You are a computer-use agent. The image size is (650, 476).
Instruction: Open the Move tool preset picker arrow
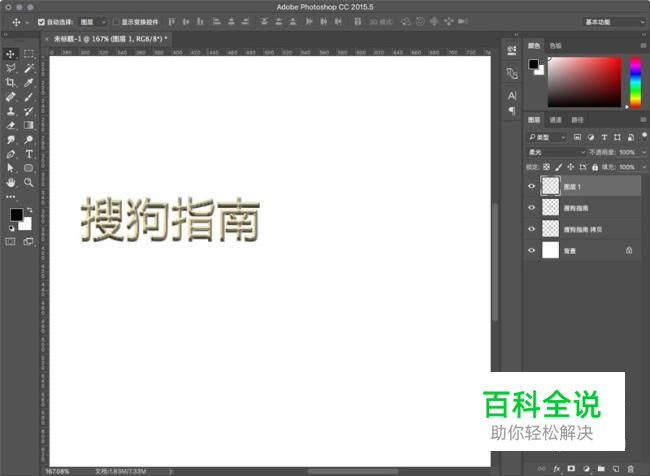click(x=27, y=22)
